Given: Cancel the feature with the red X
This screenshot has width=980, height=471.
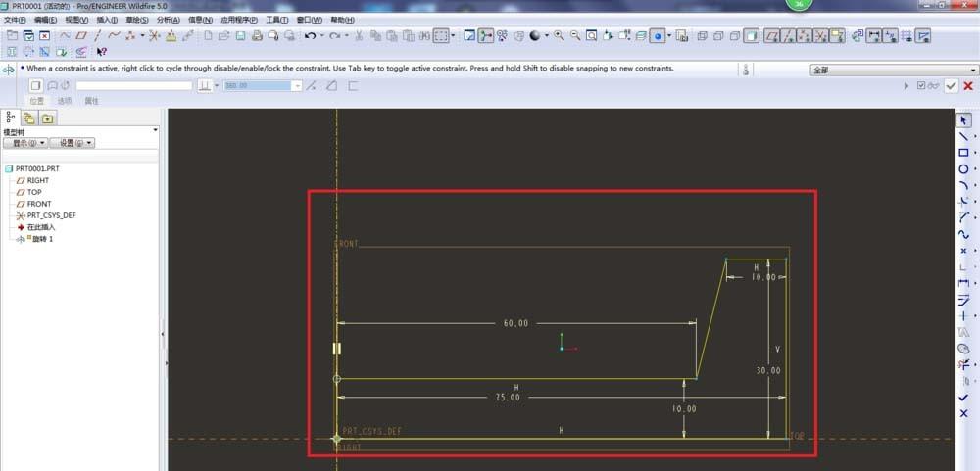Looking at the screenshot, I should [966, 86].
